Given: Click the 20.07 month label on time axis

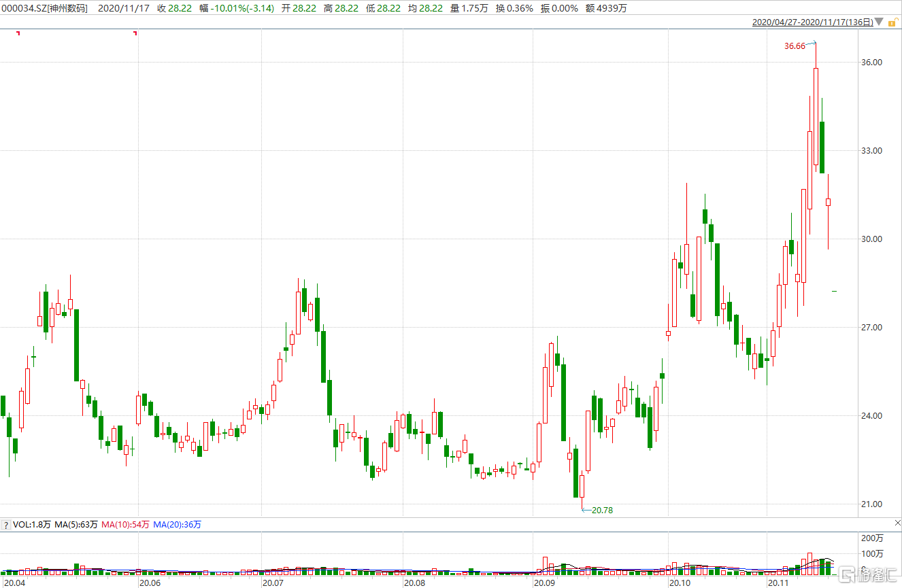Looking at the screenshot, I should (x=273, y=583).
